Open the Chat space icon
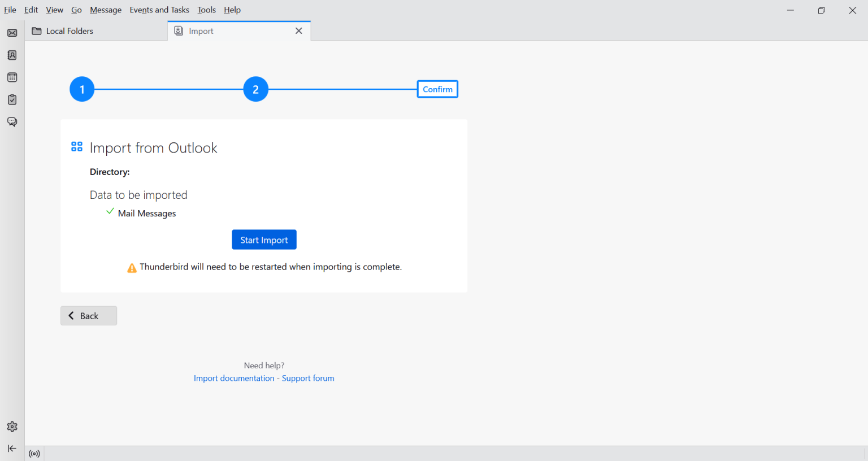This screenshot has height=461, width=868. coord(12,122)
